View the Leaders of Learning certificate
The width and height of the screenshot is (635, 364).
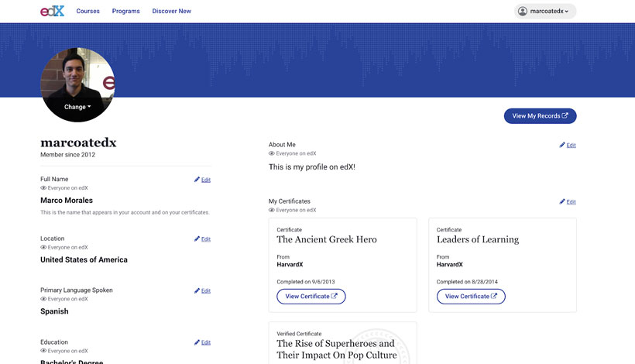click(x=471, y=297)
